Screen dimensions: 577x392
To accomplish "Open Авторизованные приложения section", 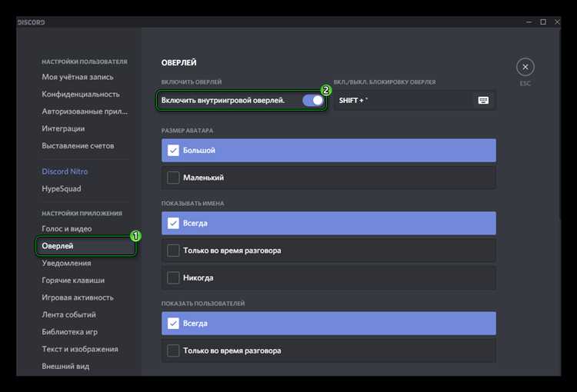I will coord(85,111).
